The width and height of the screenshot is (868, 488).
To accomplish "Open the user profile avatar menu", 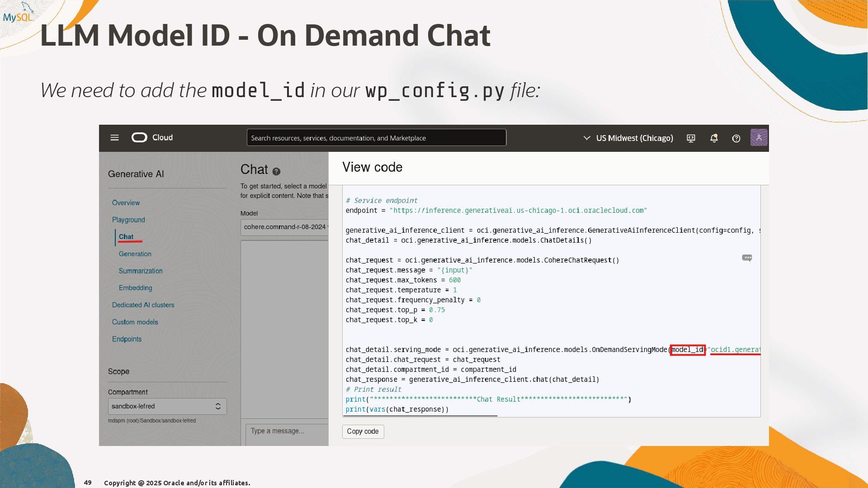I will 759,138.
